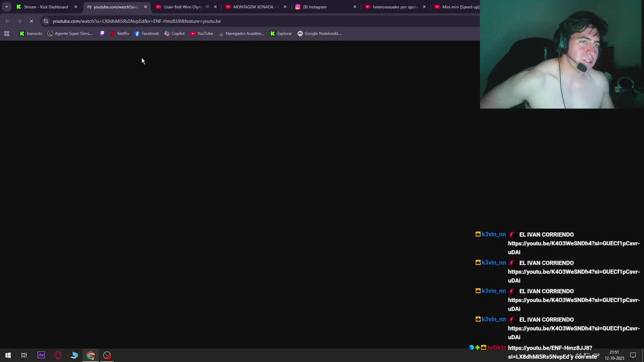Open first k3vin_nn youtu.be/K4O3WeSNDh4 chat link

(574, 248)
